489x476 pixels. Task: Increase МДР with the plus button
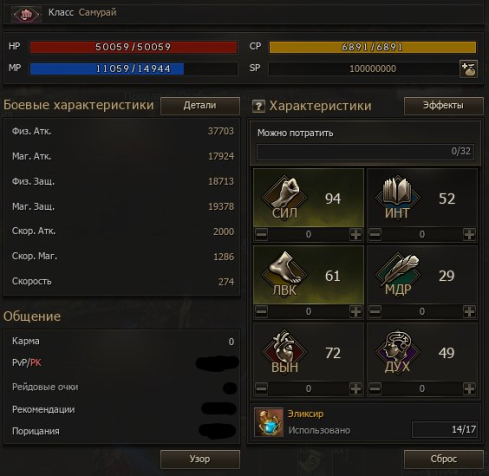click(x=469, y=311)
